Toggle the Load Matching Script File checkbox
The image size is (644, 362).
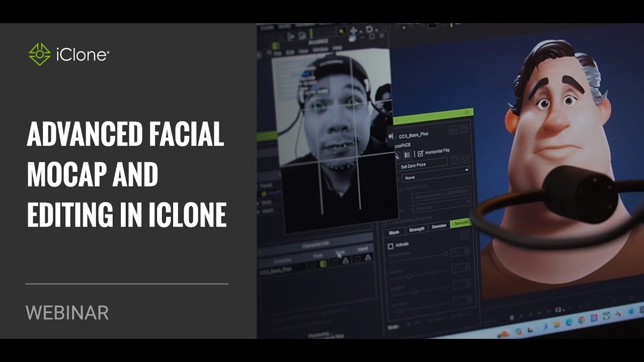click(384, 224)
